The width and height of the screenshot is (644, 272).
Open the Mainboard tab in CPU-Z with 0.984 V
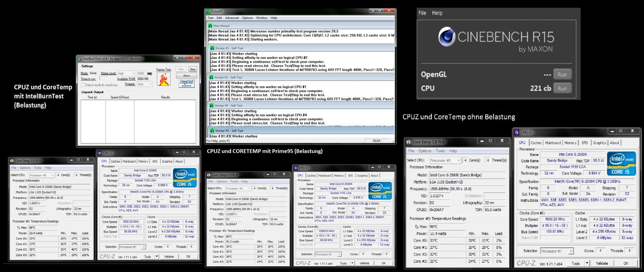[553, 143]
